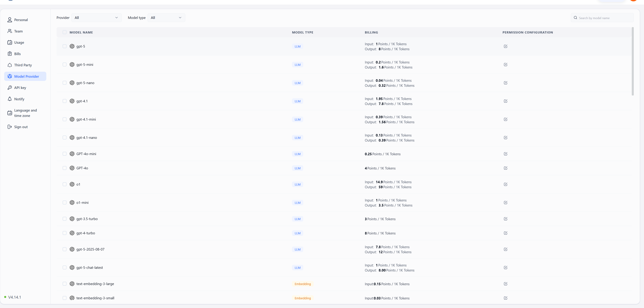Click edit permission icon for gpt-5
This screenshot has width=644, height=308.
pyautogui.click(x=505, y=46)
